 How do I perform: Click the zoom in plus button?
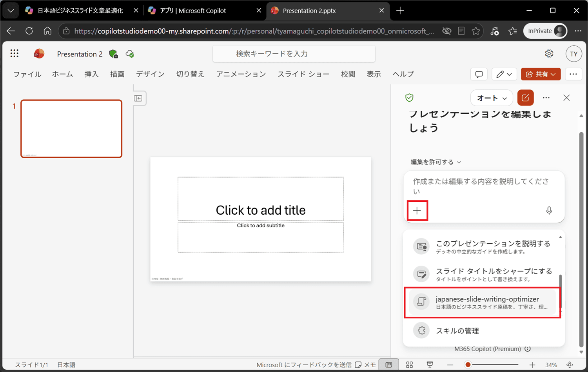tap(532, 365)
